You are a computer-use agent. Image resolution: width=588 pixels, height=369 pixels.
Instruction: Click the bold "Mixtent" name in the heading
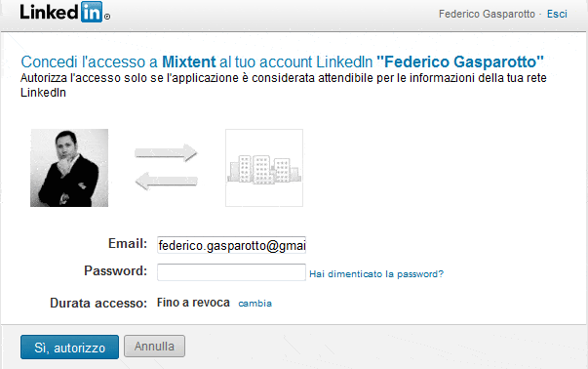click(188, 61)
